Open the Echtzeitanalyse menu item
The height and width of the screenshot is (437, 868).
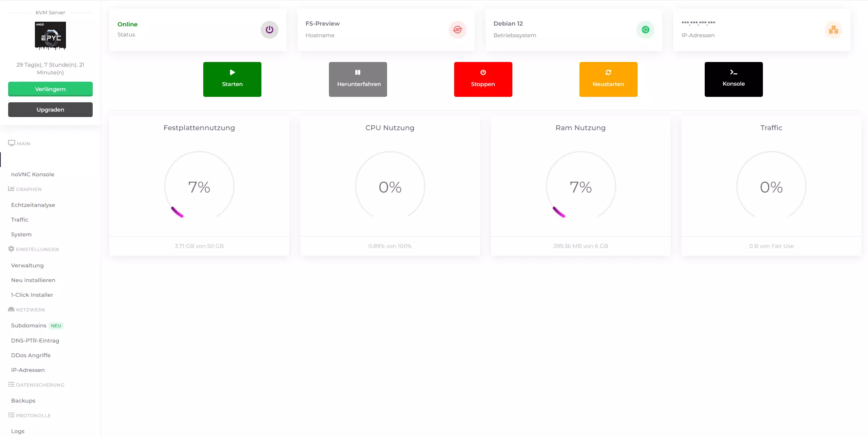[x=33, y=205]
